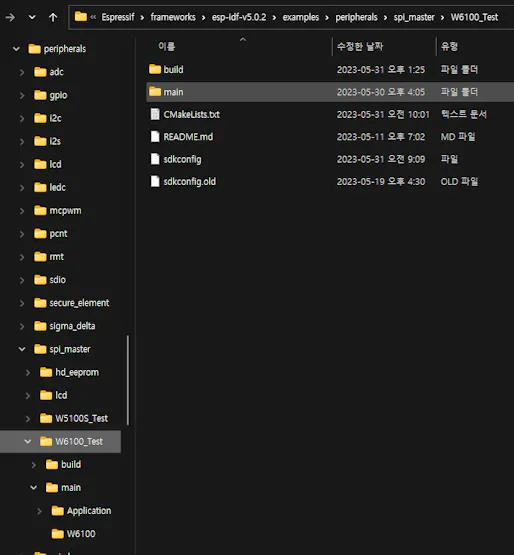Expand secure_element folder in tree
The width and height of the screenshot is (514, 555).
22,303
